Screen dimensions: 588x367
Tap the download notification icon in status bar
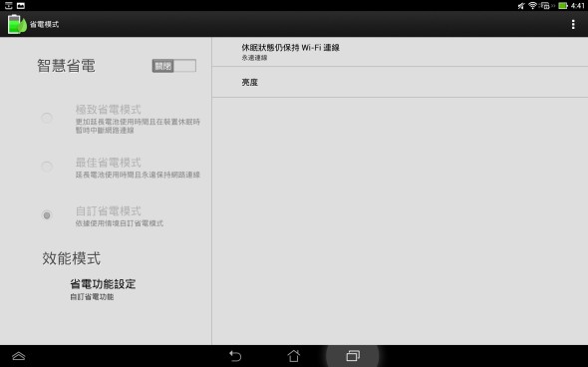(9, 6)
